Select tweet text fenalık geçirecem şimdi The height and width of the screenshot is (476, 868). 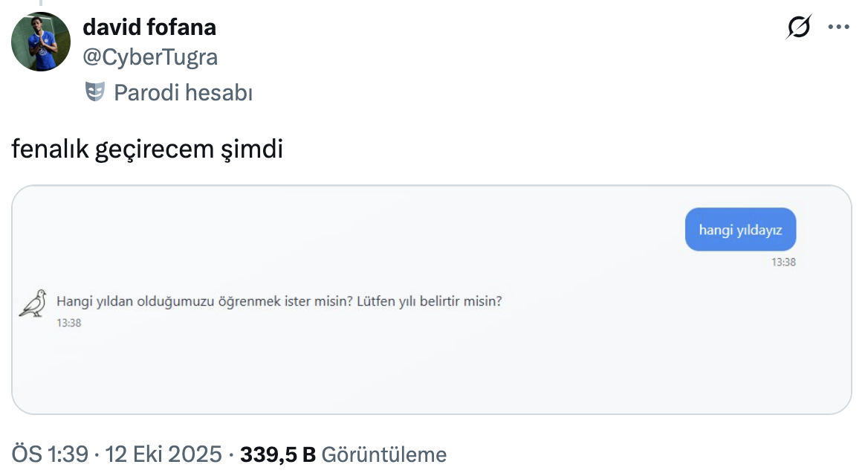coord(147,149)
